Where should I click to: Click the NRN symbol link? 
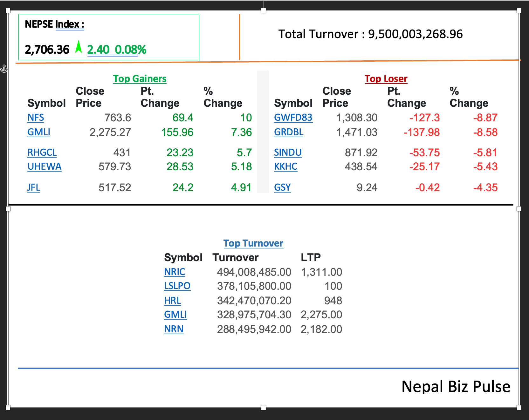coord(174,329)
